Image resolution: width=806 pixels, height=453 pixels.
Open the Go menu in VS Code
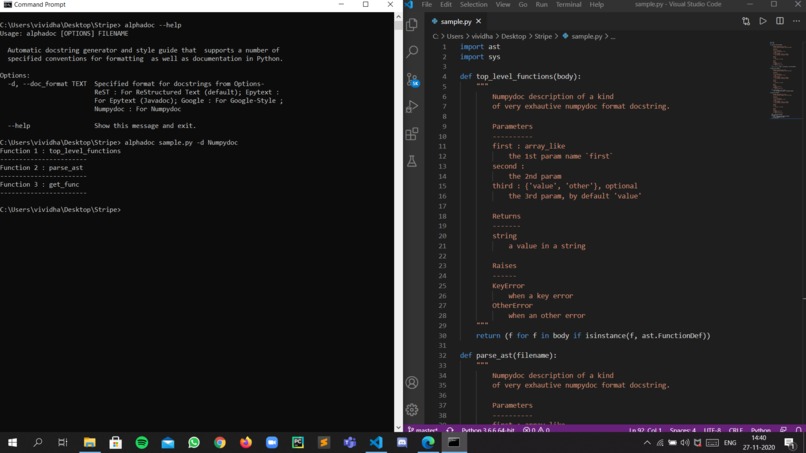coord(523,5)
